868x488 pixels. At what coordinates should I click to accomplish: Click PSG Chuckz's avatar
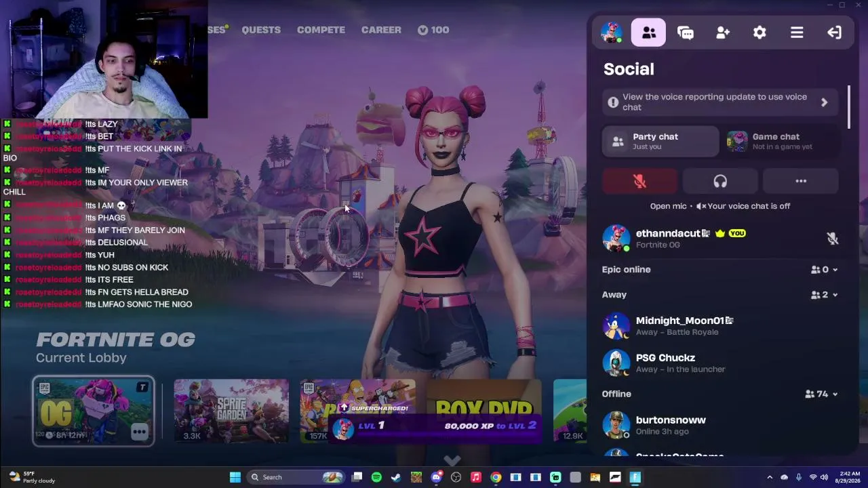(616, 363)
